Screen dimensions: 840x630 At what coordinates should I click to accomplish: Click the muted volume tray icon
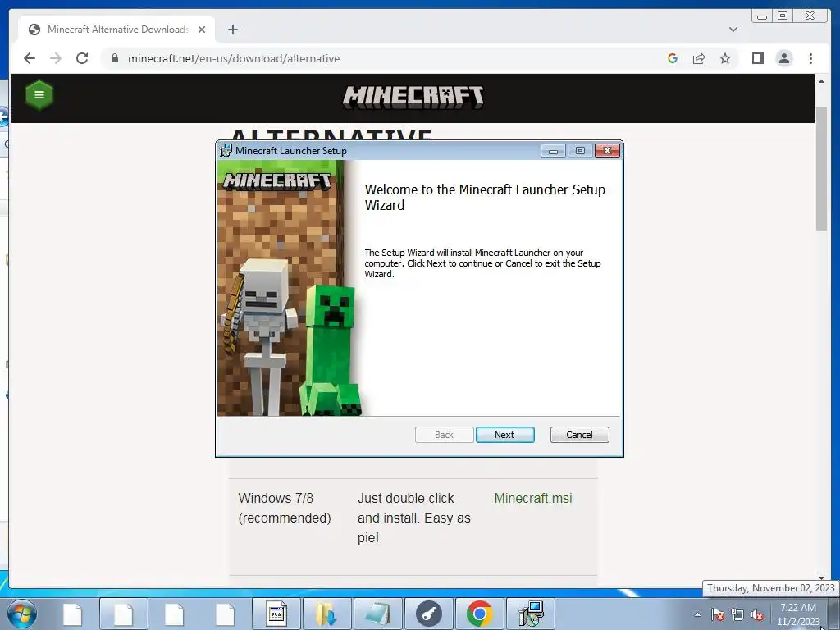757,614
